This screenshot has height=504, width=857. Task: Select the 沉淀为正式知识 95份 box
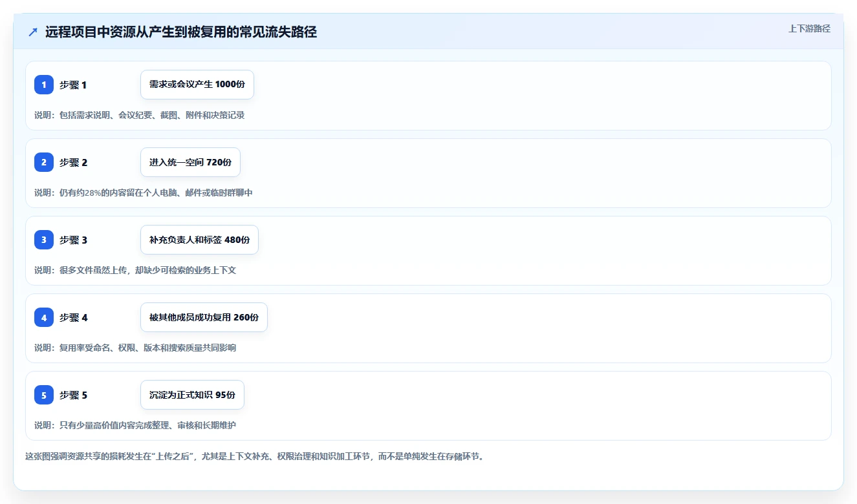(x=192, y=395)
